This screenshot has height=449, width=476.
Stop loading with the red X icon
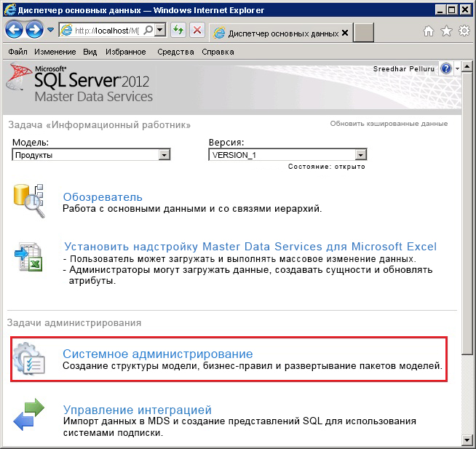(197, 31)
